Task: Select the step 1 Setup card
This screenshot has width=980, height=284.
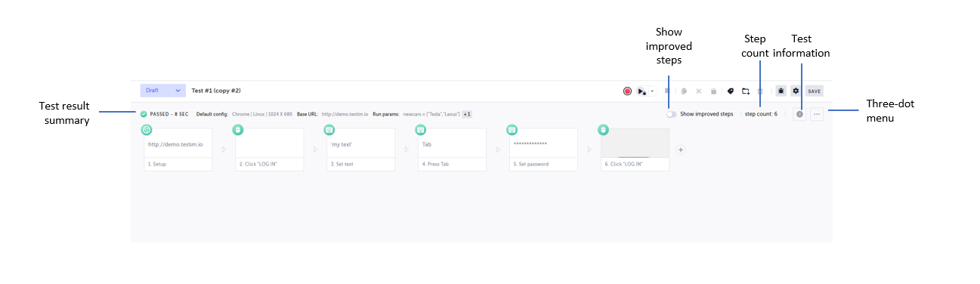Action: coord(178,150)
